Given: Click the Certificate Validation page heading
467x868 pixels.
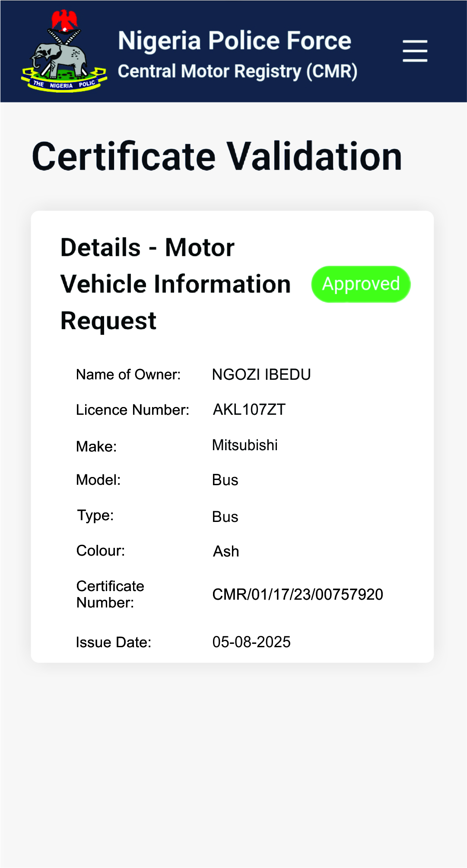Looking at the screenshot, I should [217, 156].
